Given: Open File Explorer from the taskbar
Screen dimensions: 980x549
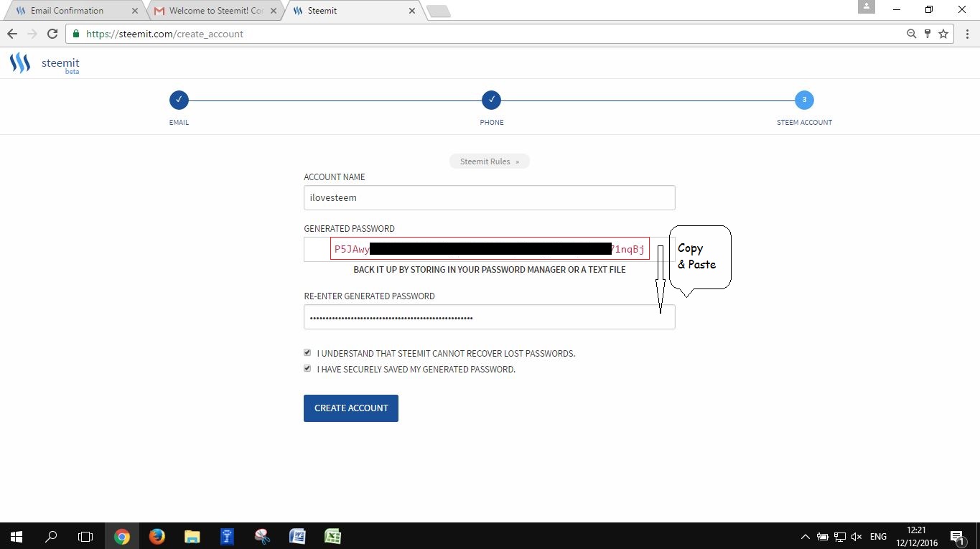Looking at the screenshot, I should (x=192, y=536).
